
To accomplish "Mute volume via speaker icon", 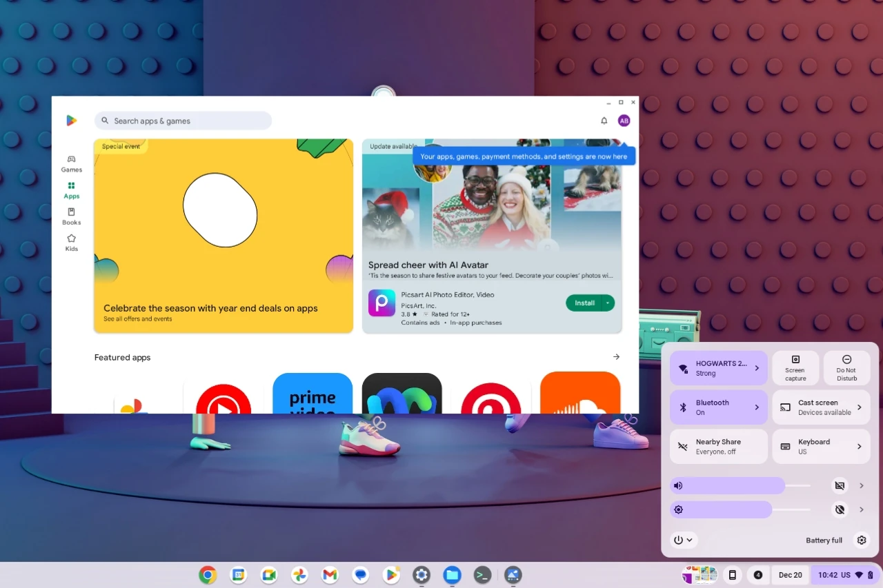I will pos(679,486).
